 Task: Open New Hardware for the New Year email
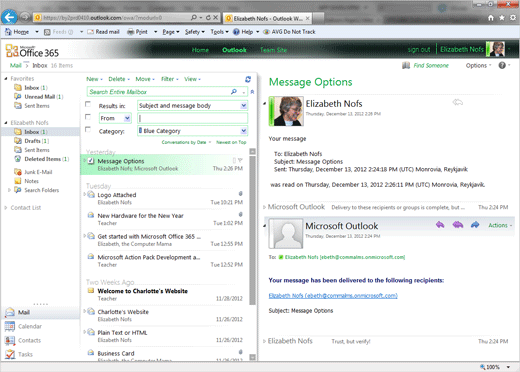pos(165,219)
